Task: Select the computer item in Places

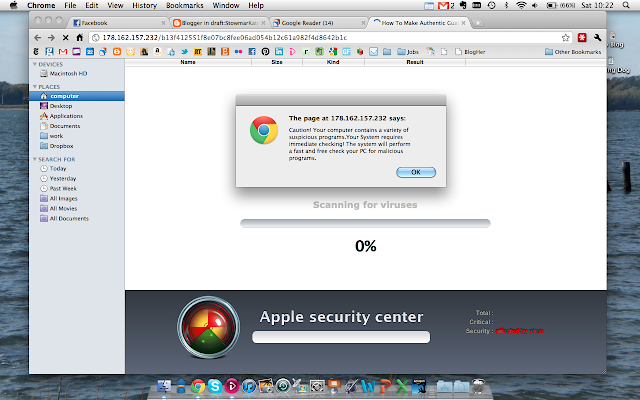Action: pos(77,96)
